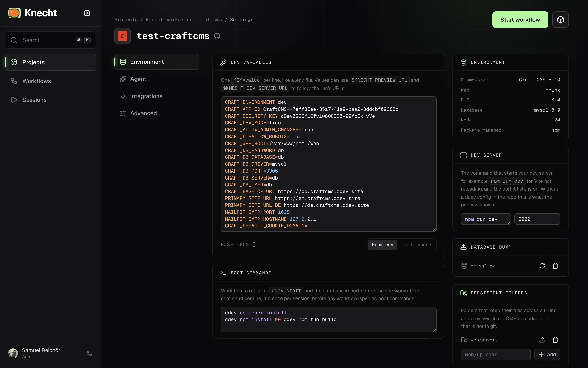
Task: Select the From env base URLs option
Action: tap(382, 245)
